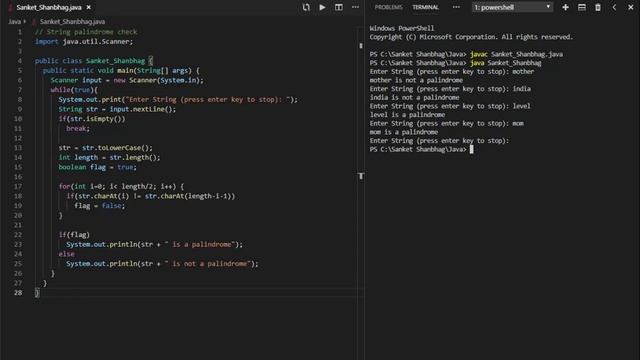Click the 'javac Sanket_Shanbhag.java' terminal command
The image size is (640, 360).
[516, 54]
